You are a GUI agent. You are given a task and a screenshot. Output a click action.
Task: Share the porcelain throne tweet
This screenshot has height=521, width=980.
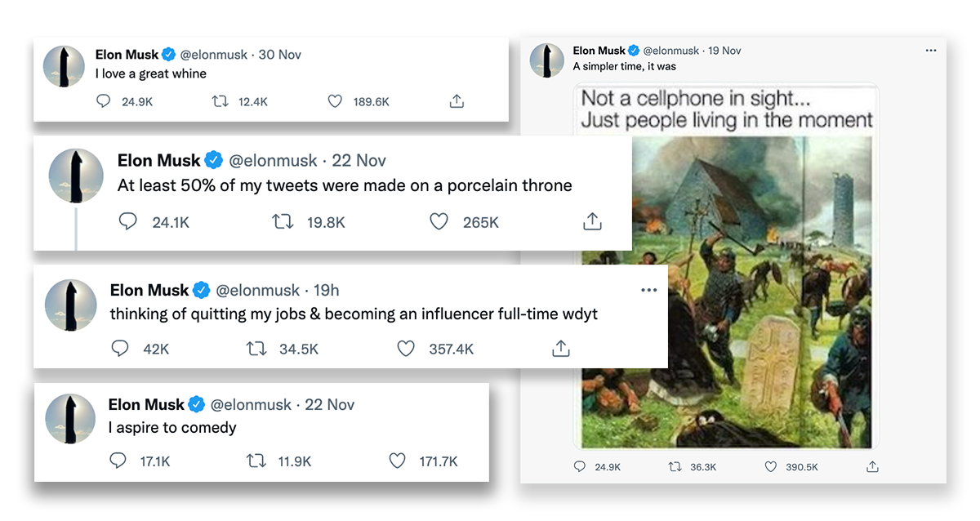click(592, 221)
